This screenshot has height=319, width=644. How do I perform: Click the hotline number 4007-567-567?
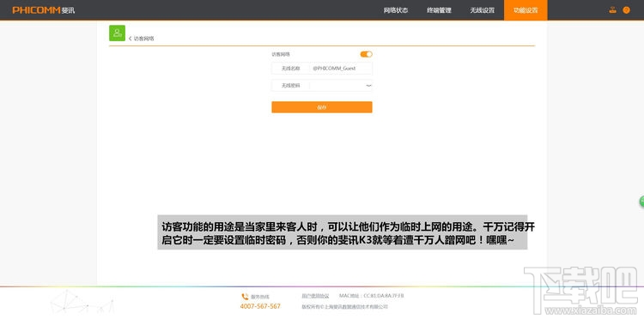260,306
